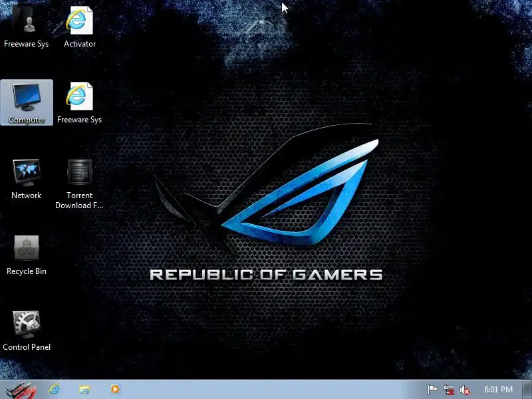Screen dimensions: 532x399
Task: Open the 6:01 PM clock
Action: point(498,390)
